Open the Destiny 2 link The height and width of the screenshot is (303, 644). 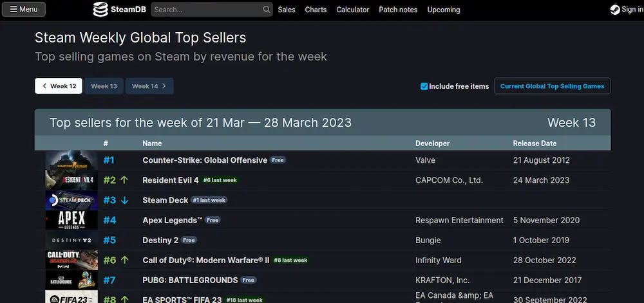point(160,240)
